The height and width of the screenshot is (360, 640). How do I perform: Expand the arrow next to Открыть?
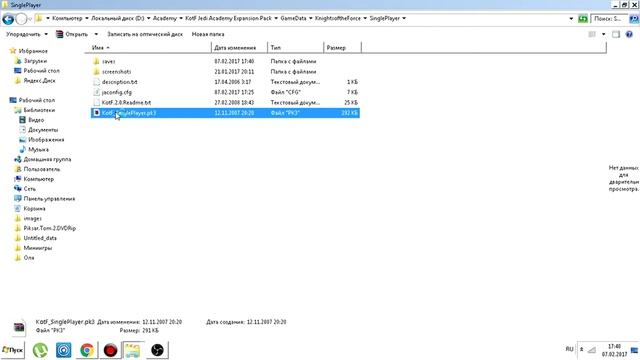pyautogui.click(x=96, y=34)
